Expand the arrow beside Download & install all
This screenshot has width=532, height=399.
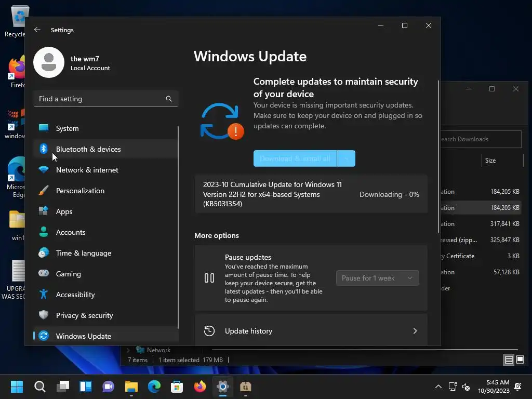pyautogui.click(x=347, y=158)
